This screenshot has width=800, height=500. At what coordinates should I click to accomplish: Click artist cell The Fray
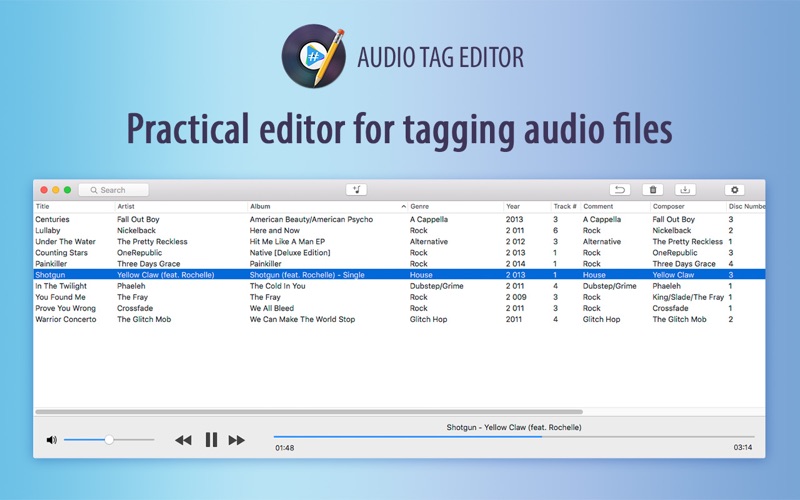[133, 297]
